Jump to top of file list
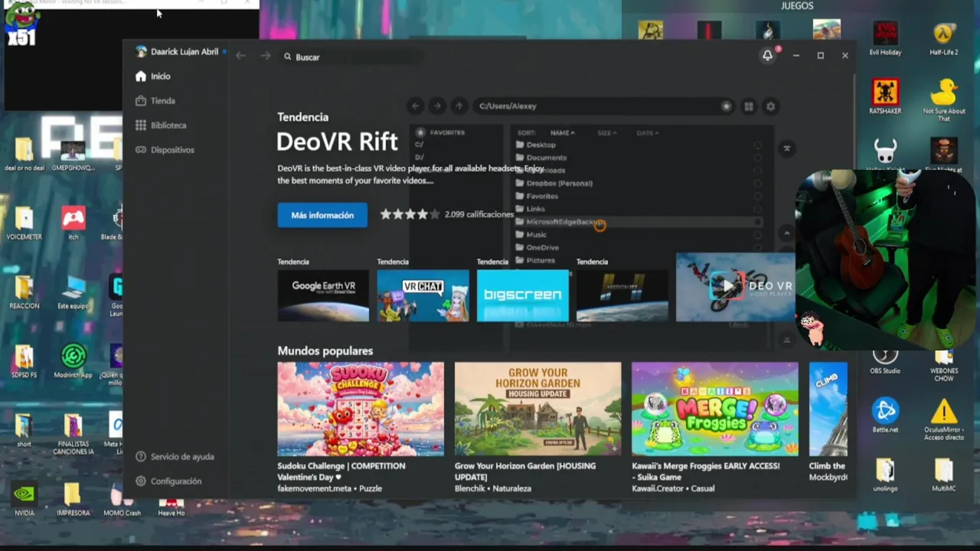The height and width of the screenshot is (551, 980). tap(786, 148)
